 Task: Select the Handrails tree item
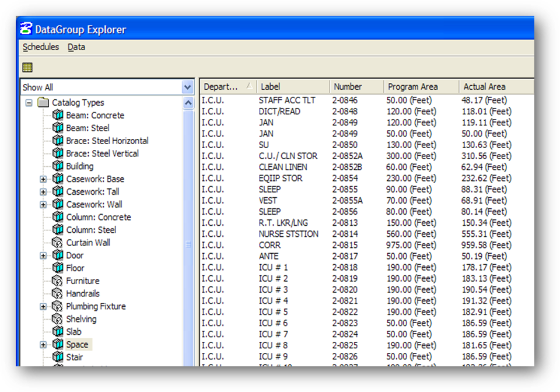point(83,293)
